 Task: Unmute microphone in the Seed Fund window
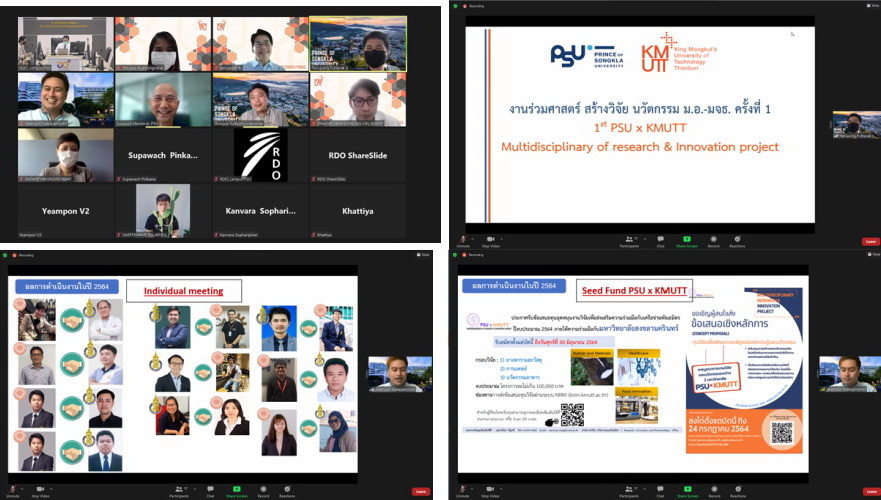coord(462,491)
